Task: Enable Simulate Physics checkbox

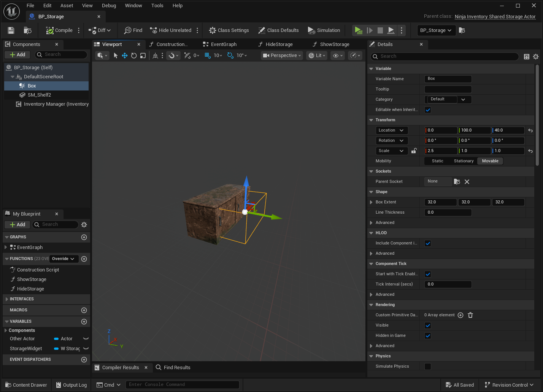Action: pos(428,367)
